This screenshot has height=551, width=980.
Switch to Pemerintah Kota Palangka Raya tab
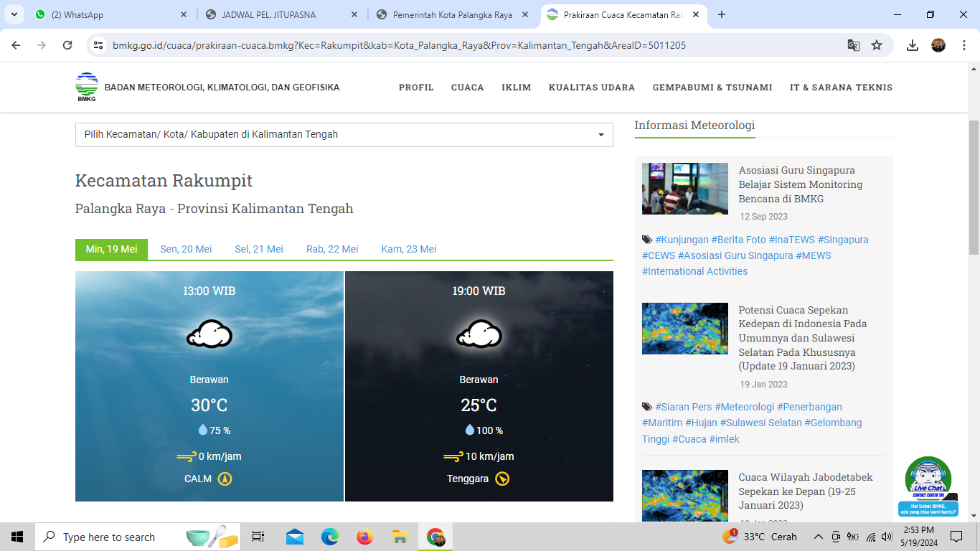click(x=452, y=14)
